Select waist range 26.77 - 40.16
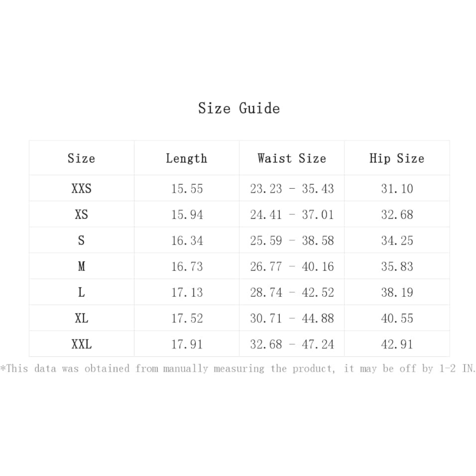476x476 pixels. tap(292, 266)
